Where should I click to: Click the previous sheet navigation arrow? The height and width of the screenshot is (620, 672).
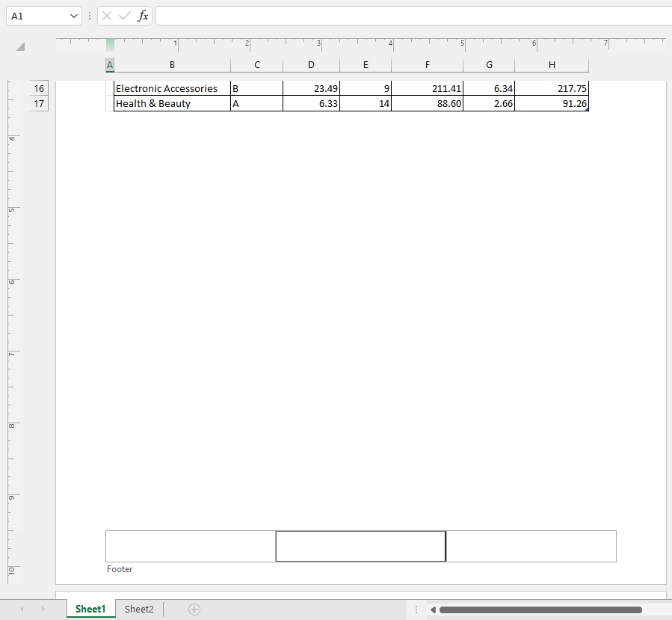click(21, 609)
